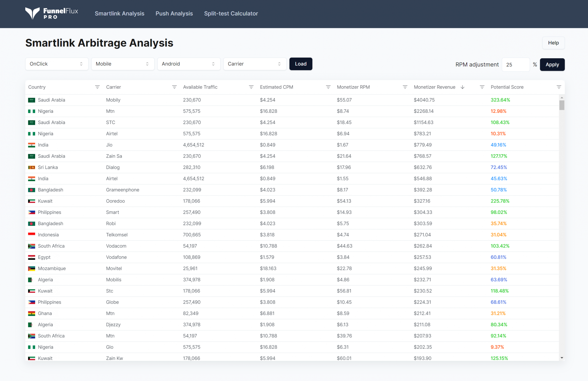This screenshot has width=588, height=381.
Task: Click the Kuwait flag in Ooredoo row
Action: 31,201
